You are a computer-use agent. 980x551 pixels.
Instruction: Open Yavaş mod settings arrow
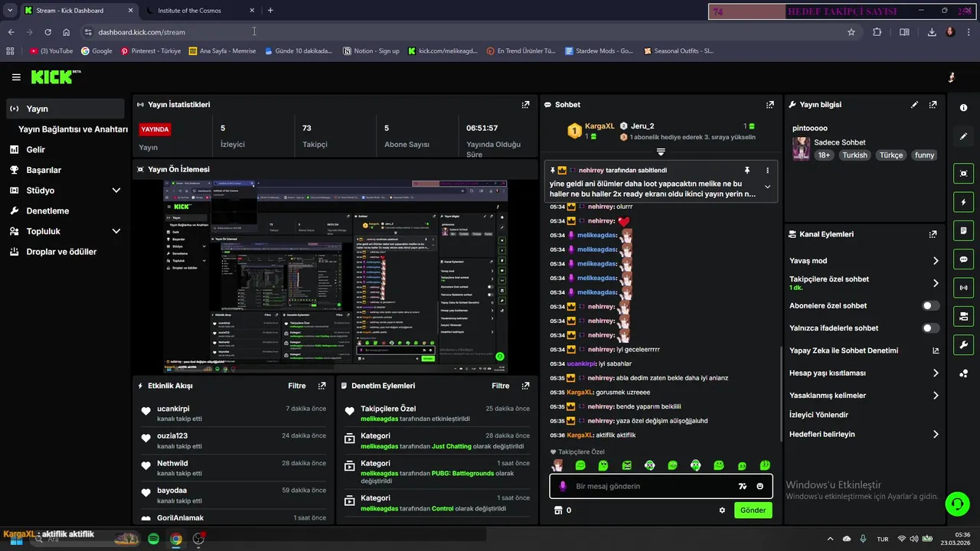coord(936,261)
